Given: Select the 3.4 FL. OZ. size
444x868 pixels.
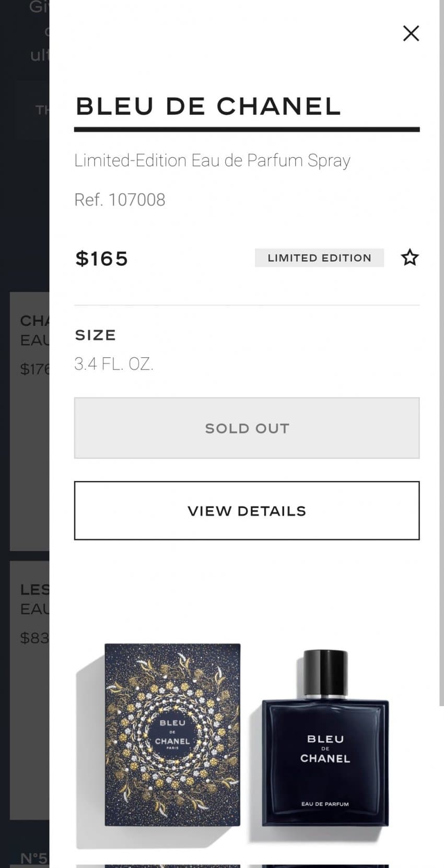Looking at the screenshot, I should [x=114, y=364].
